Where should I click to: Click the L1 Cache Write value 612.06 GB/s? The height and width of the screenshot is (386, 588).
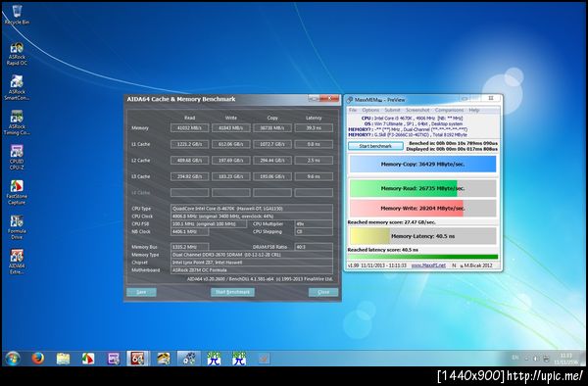[x=231, y=144]
